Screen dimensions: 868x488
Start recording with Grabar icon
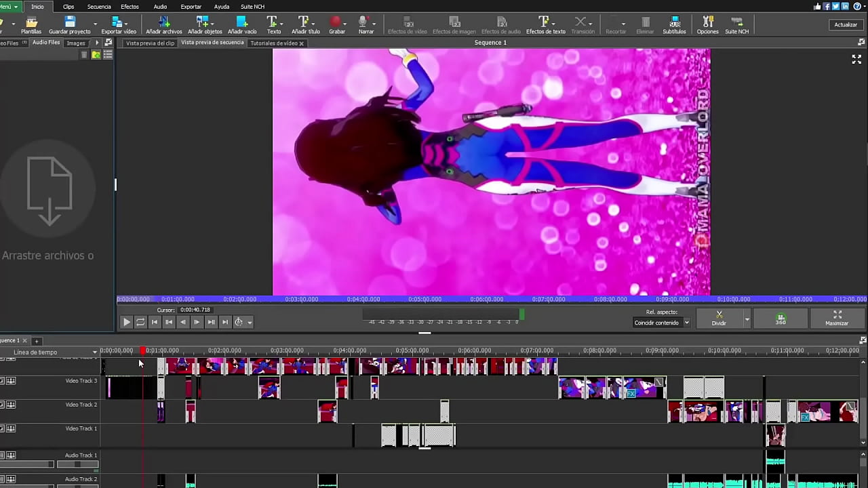pos(336,22)
